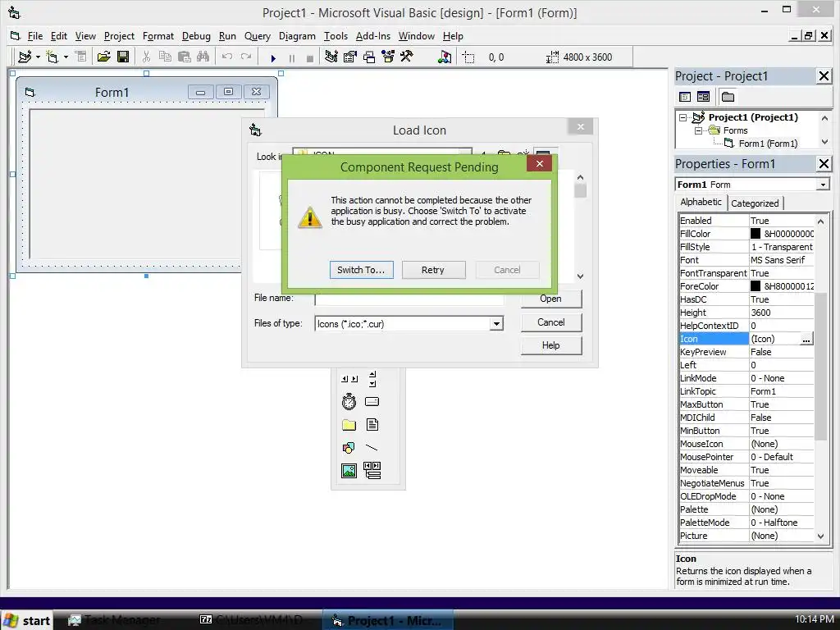Screen dimensions: 840x630
Task: Click the Windows start button
Action: [27, 620]
